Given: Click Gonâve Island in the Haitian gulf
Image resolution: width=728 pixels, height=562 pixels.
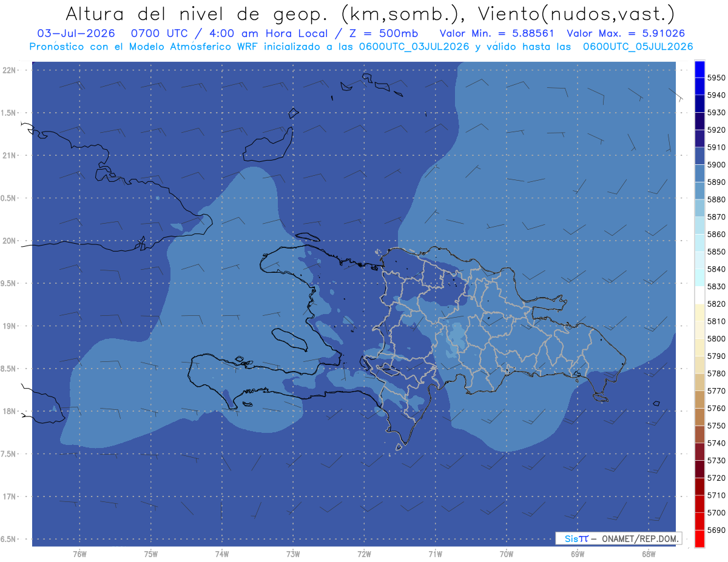Looking at the screenshot, I should click(289, 338).
